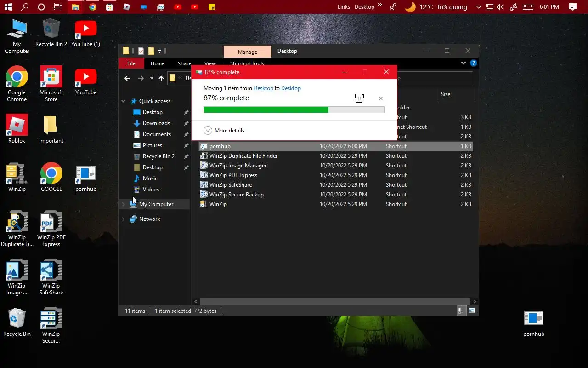Open Pictures in Quick access
This screenshot has width=588, height=368.
[x=153, y=145]
